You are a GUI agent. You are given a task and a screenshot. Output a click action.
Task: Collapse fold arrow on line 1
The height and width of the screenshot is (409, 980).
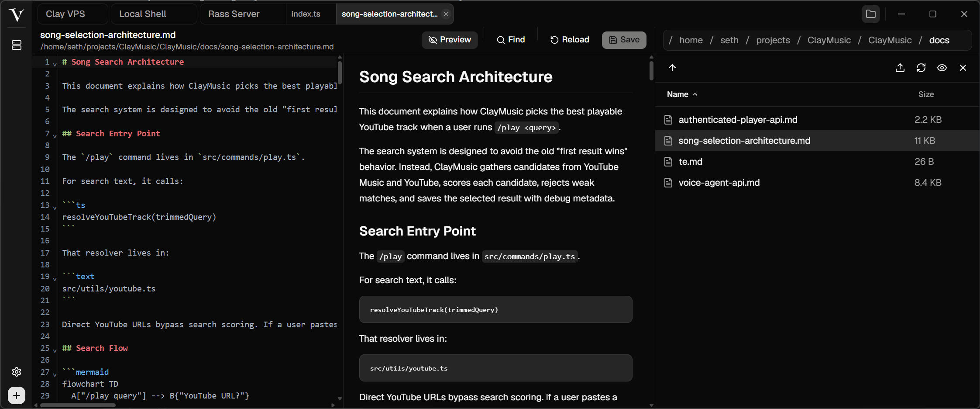pos(55,64)
